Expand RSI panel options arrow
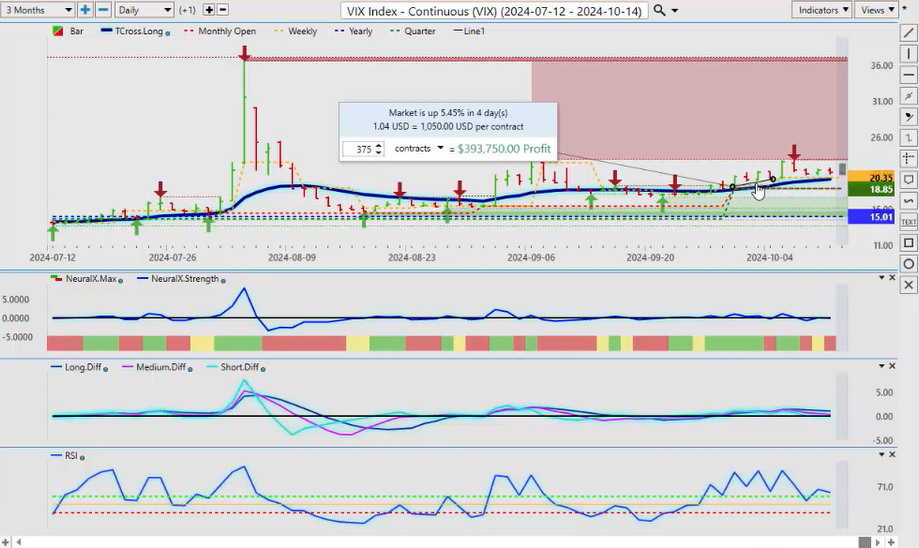919x548 pixels. pos(881,455)
